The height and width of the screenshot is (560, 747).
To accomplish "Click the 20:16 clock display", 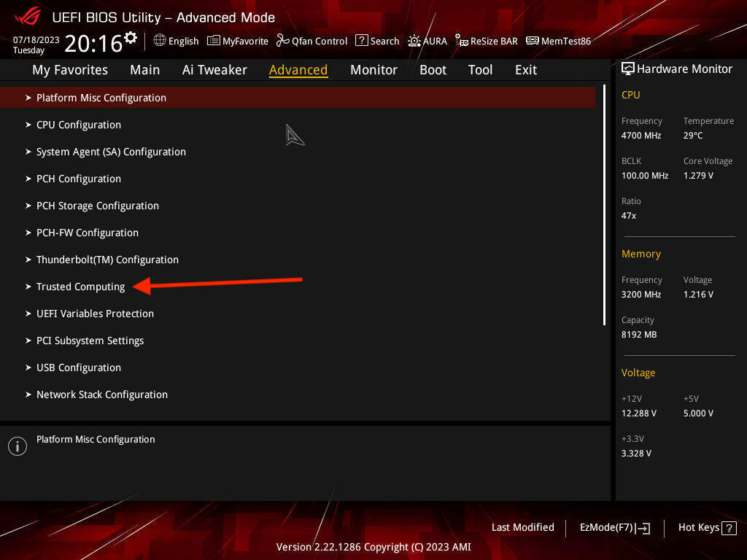I will (93, 44).
